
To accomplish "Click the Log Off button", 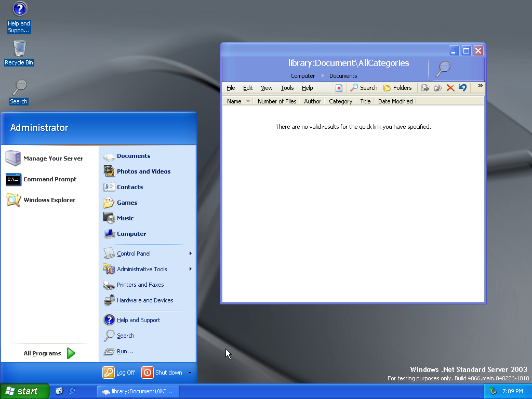I will coord(119,373).
